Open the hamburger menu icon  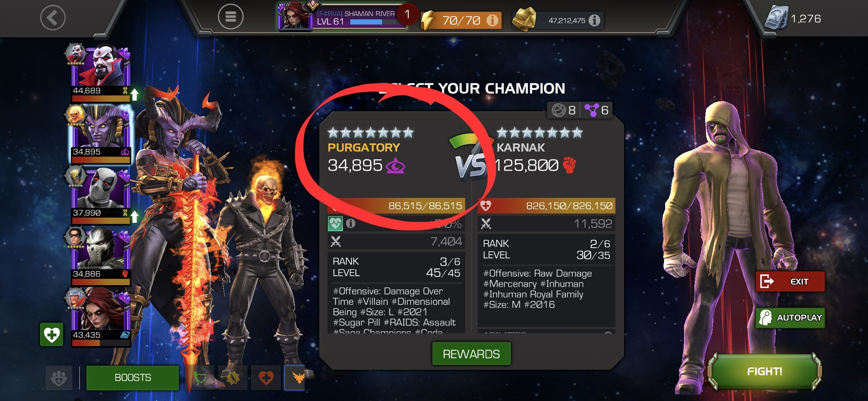(x=230, y=17)
